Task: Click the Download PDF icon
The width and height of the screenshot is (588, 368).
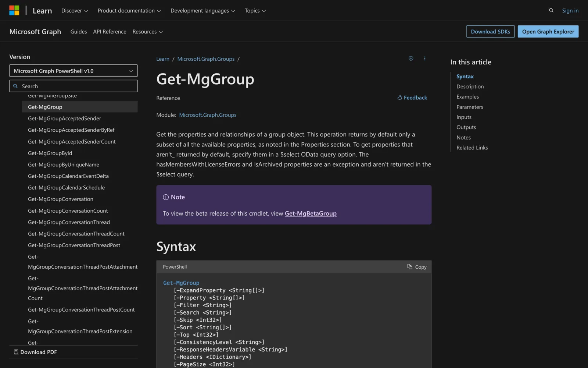Action: [x=16, y=352]
